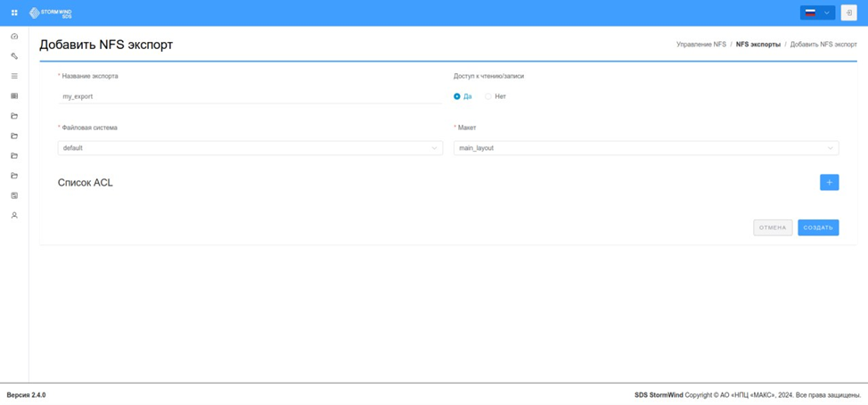The height and width of the screenshot is (405, 868).
Task: Open the table columns icon in the sidebar
Action: tap(14, 95)
